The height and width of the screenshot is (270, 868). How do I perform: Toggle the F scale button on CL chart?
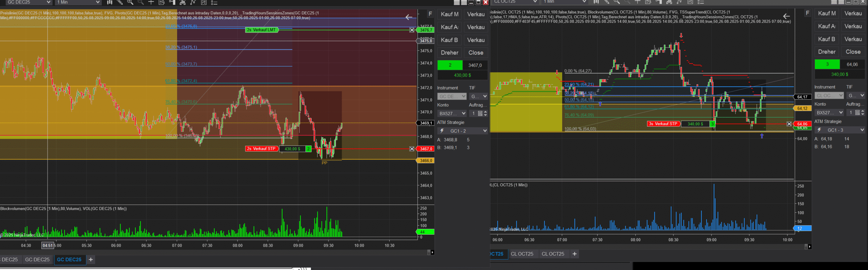[x=808, y=13]
